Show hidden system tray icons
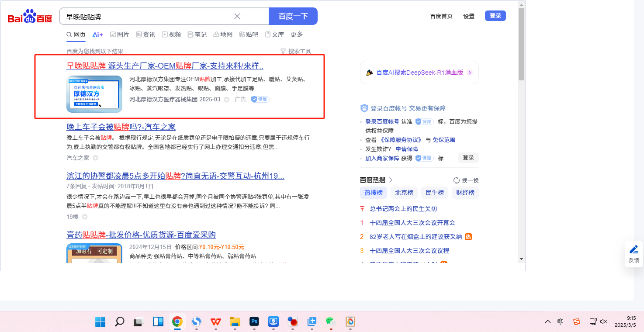 pyautogui.click(x=547, y=322)
